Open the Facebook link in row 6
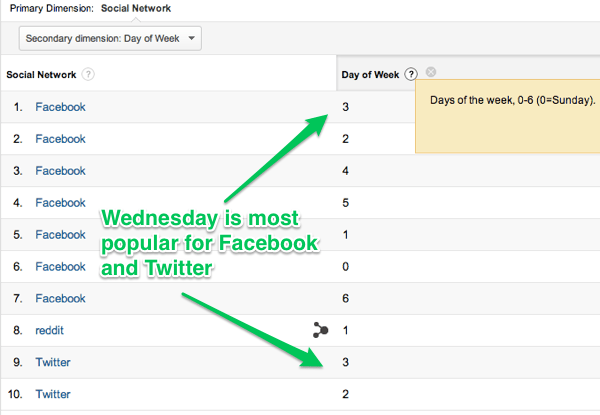This screenshot has width=600, height=415. point(60,267)
